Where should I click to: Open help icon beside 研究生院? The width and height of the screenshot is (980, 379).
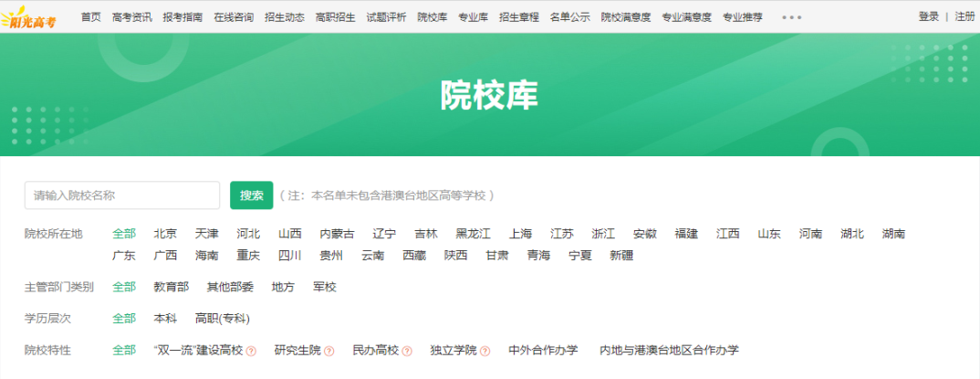pos(329,351)
